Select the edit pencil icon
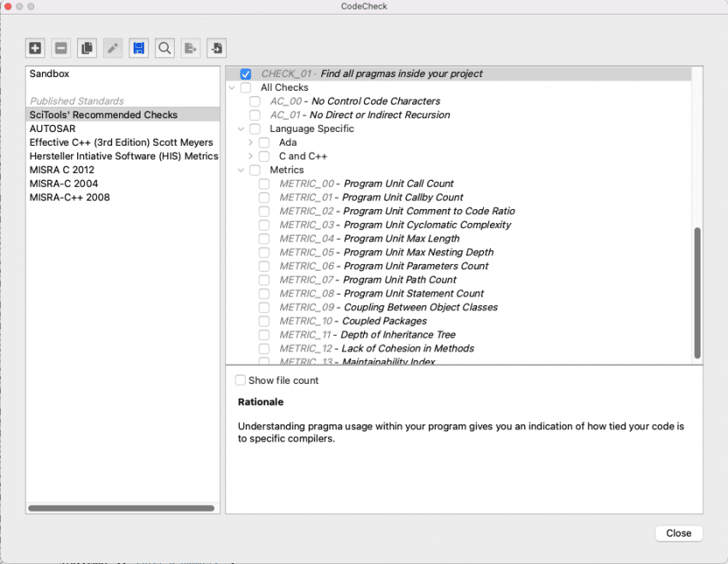Image resolution: width=728 pixels, height=564 pixels. pyautogui.click(x=112, y=48)
